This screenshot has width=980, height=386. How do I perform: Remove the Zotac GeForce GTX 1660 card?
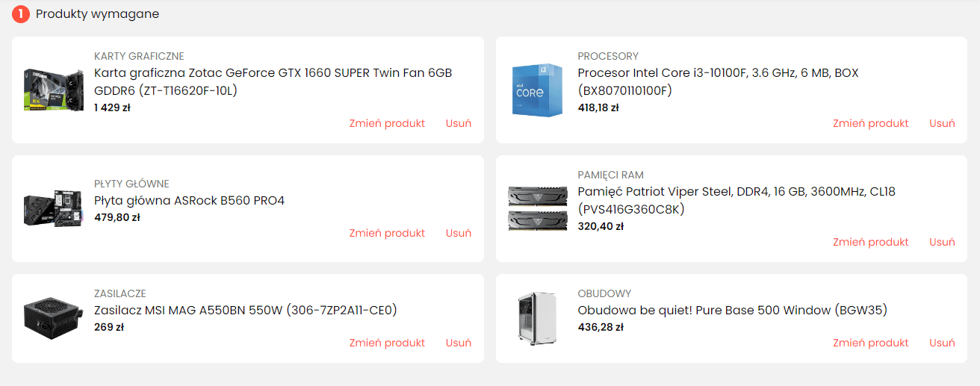(x=459, y=123)
